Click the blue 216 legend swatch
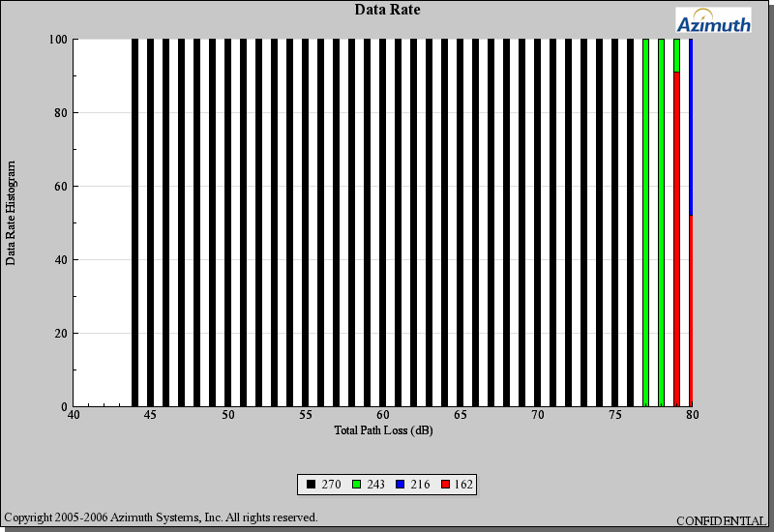774x532 pixels. (401, 485)
